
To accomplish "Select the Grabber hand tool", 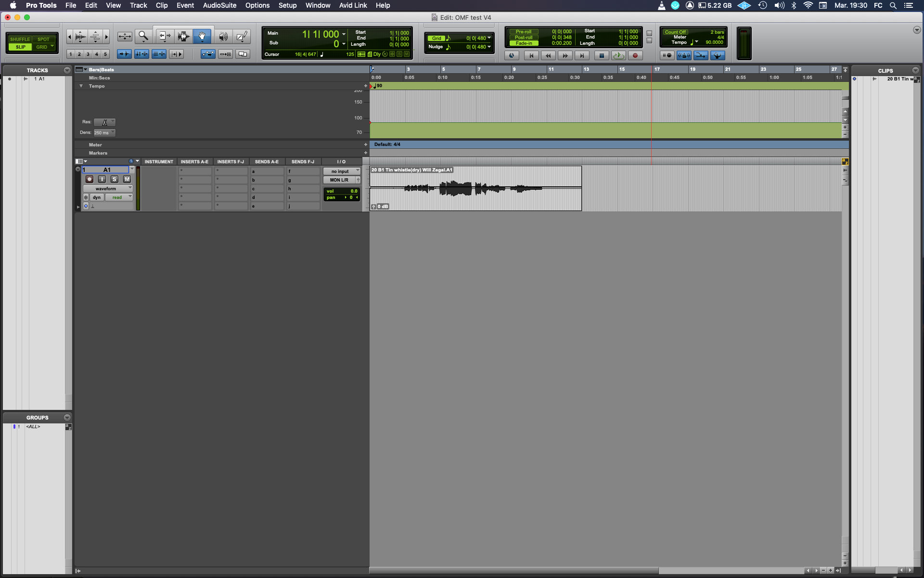I will [x=202, y=36].
